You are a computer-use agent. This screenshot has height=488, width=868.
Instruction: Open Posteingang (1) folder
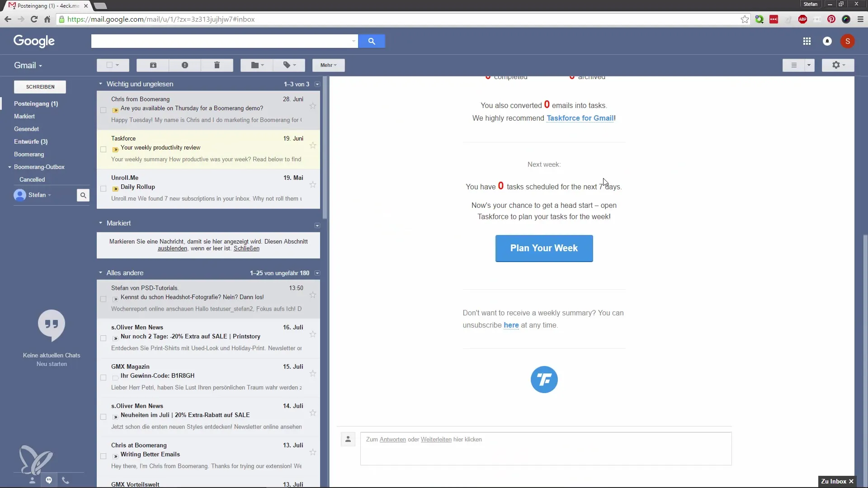click(x=36, y=103)
